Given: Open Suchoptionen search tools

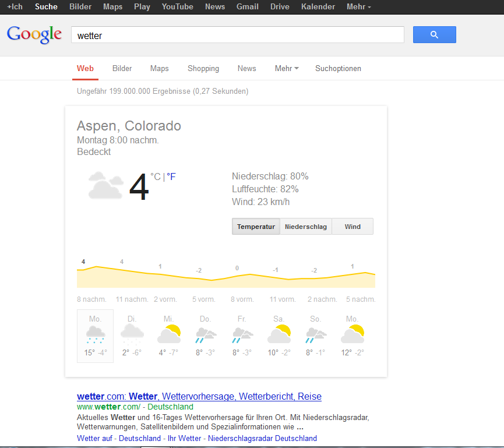Looking at the screenshot, I should [x=338, y=69].
